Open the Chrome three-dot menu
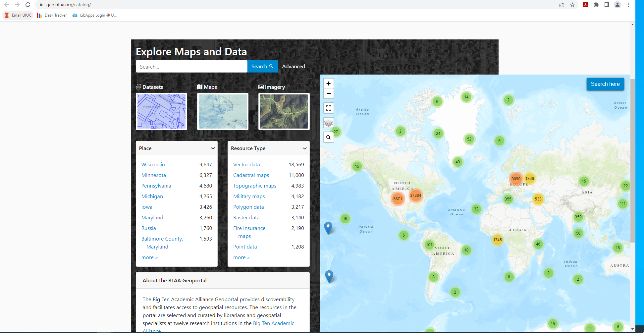The width and height of the screenshot is (644, 333). click(x=628, y=5)
